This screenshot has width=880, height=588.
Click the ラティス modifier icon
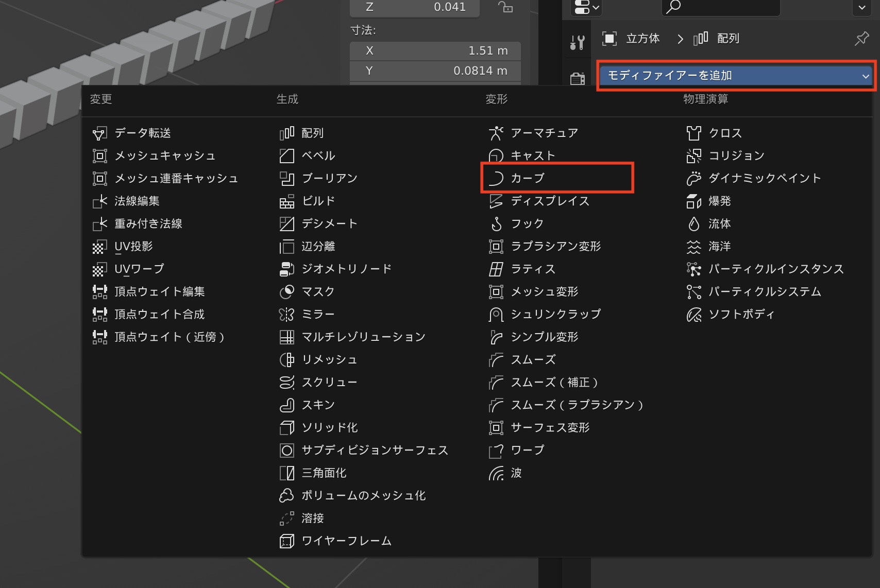[496, 269]
